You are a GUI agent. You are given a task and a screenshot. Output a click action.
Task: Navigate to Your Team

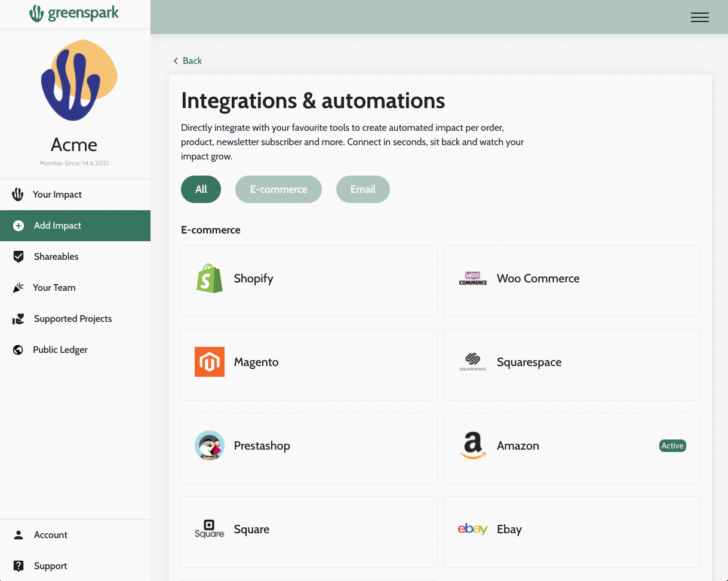click(x=75, y=288)
